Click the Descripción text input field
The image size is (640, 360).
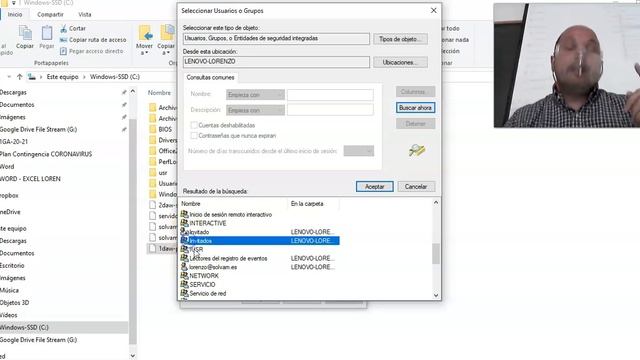[330, 110]
